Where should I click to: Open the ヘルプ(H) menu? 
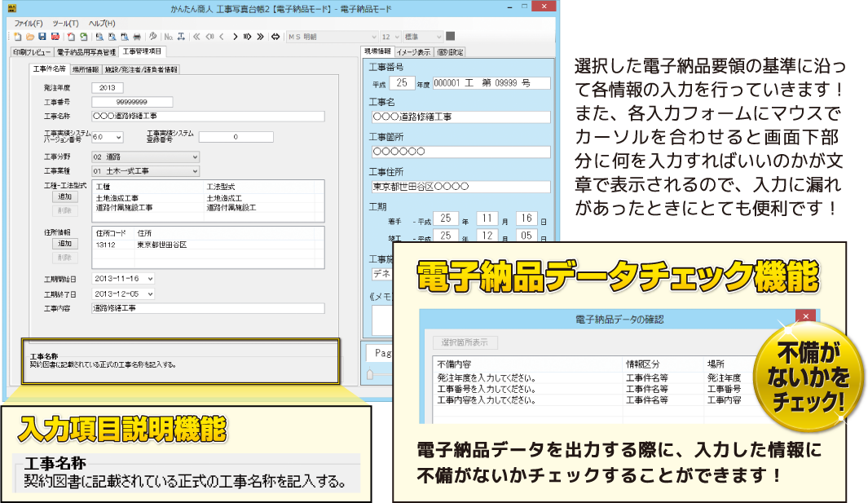(102, 24)
